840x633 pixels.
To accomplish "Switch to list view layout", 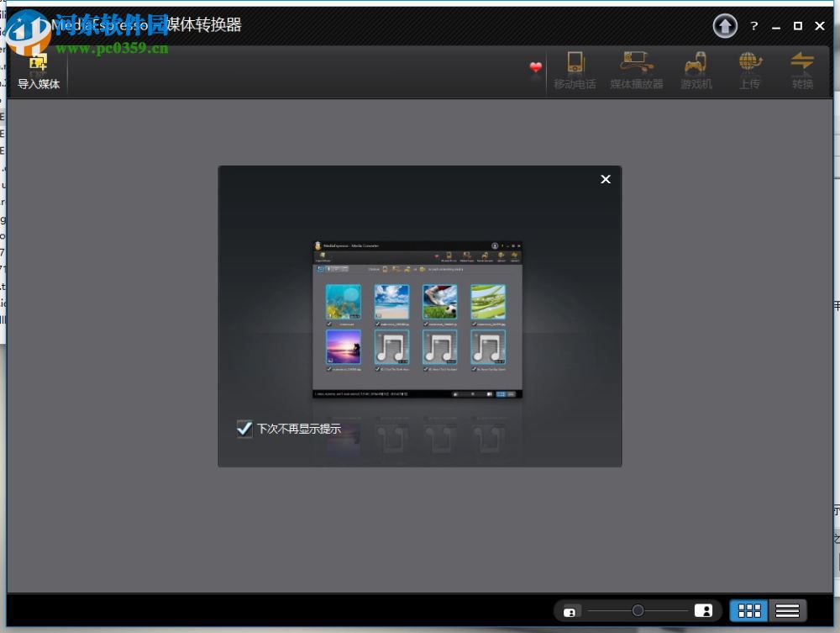I will [787, 610].
